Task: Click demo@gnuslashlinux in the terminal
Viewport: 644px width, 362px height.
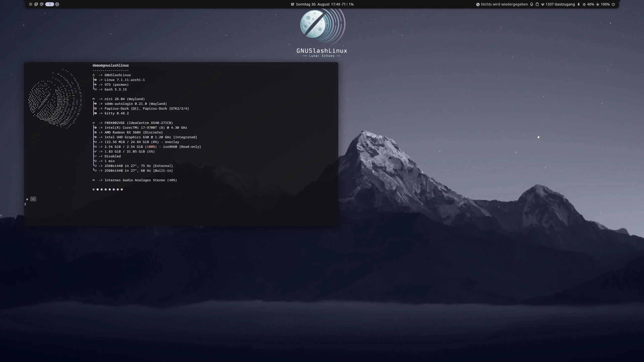Action: tap(111, 65)
